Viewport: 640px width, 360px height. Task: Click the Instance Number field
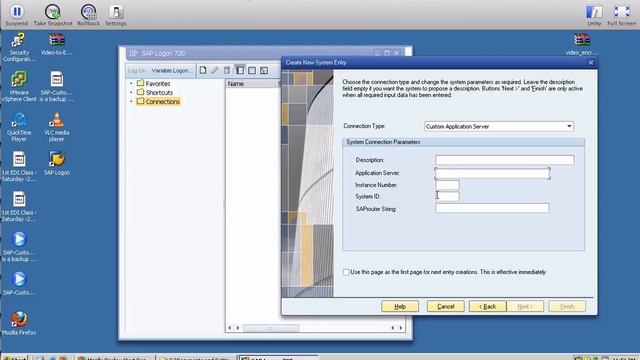[x=447, y=185]
